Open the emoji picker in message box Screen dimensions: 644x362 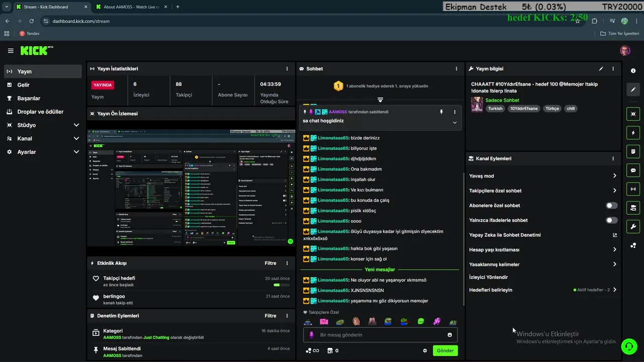click(450, 335)
